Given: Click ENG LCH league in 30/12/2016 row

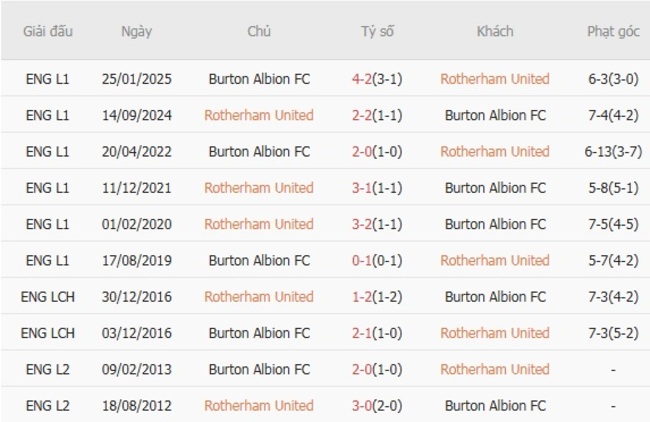Looking at the screenshot, I should tap(48, 296).
